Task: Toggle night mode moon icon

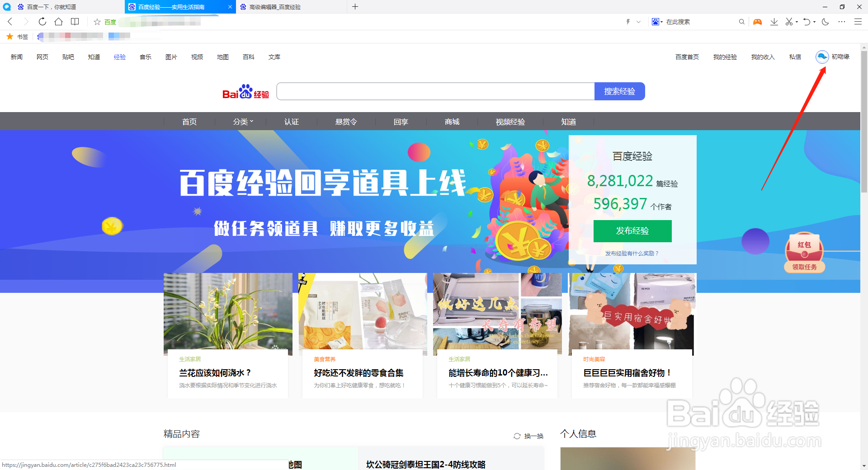Action: [x=826, y=22]
